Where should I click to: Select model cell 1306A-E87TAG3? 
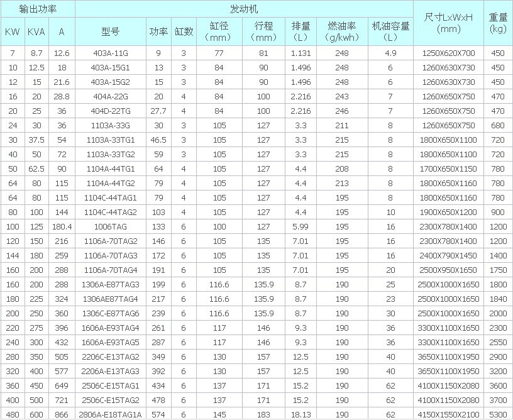click(111, 284)
